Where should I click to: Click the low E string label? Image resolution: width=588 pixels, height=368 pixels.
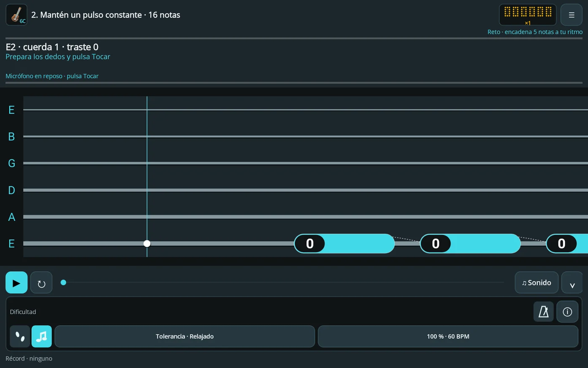(x=12, y=244)
